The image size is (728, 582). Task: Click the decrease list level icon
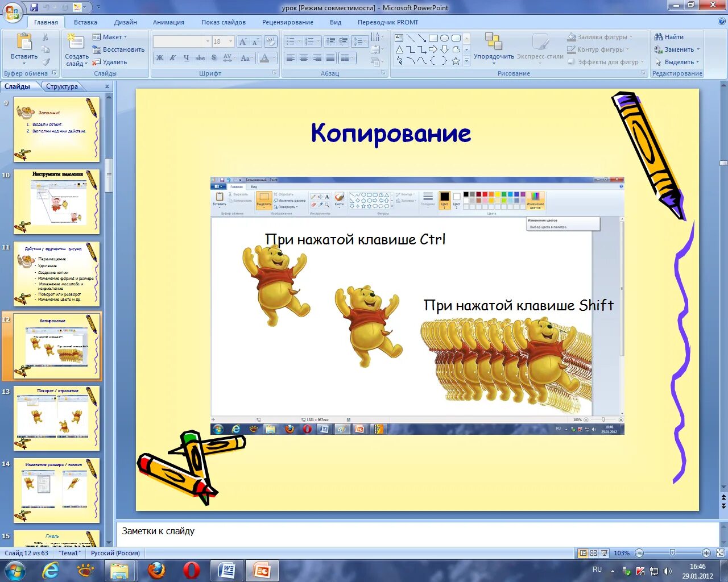330,41
